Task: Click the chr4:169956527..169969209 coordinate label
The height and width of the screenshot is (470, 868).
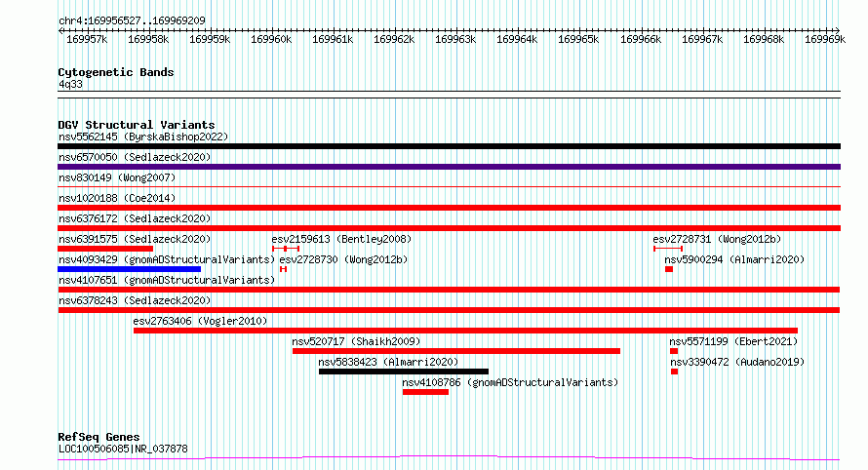Action: tap(132, 21)
